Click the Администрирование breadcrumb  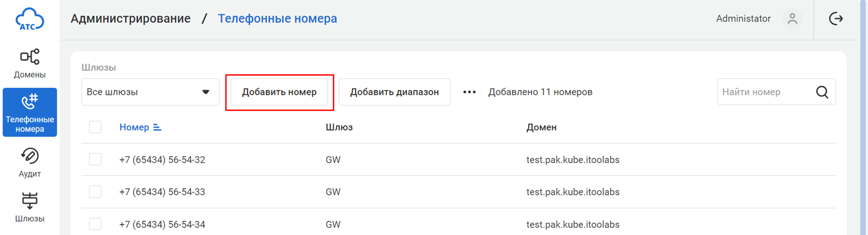pos(130,19)
